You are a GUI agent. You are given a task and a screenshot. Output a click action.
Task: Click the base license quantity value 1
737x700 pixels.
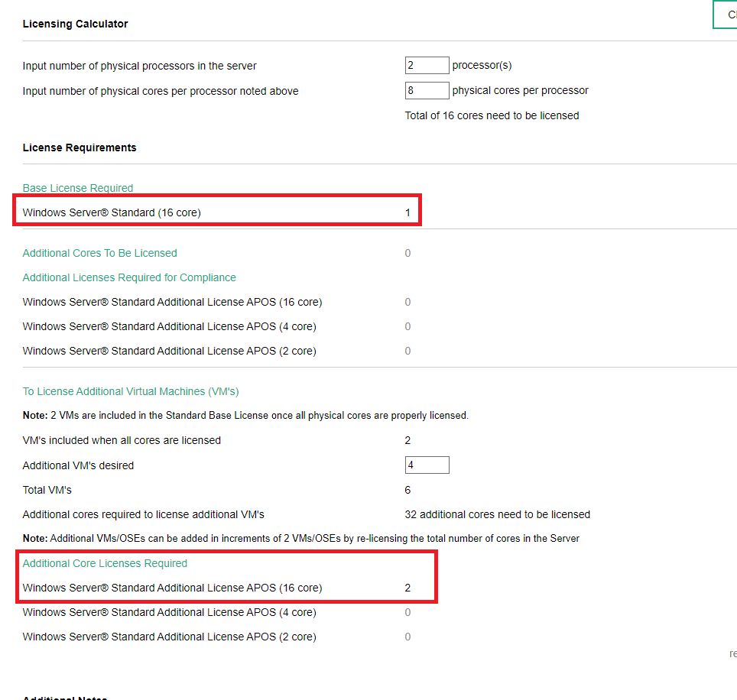coord(407,212)
